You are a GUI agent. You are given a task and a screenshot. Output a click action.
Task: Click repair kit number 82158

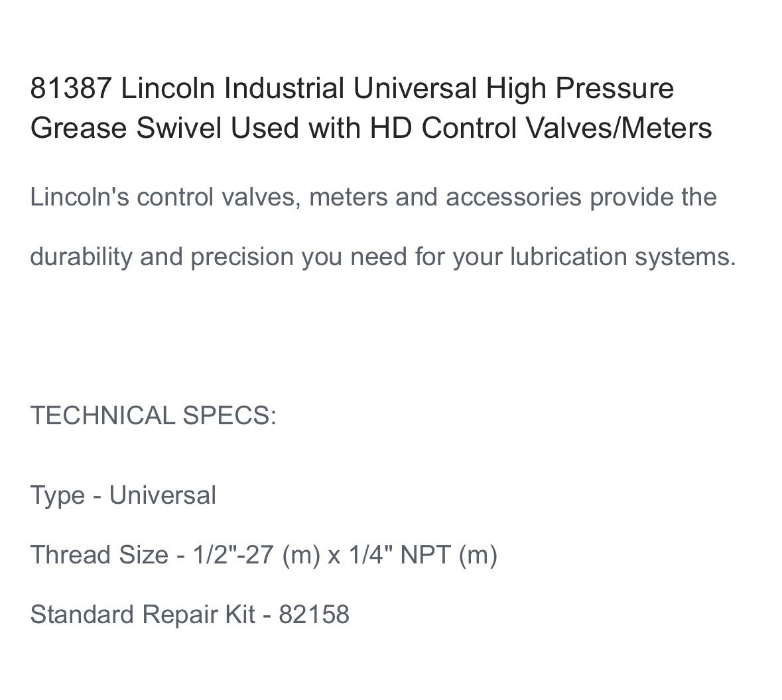click(x=314, y=614)
